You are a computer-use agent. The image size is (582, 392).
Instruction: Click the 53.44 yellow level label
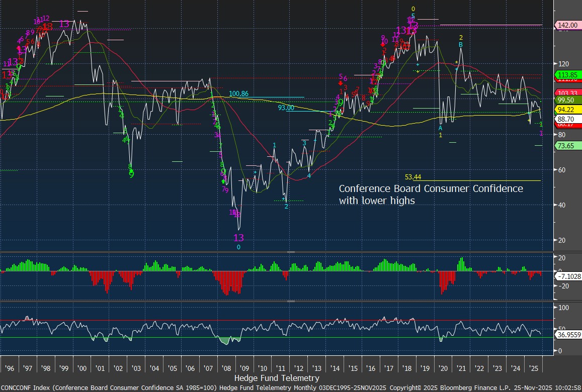[x=413, y=177]
